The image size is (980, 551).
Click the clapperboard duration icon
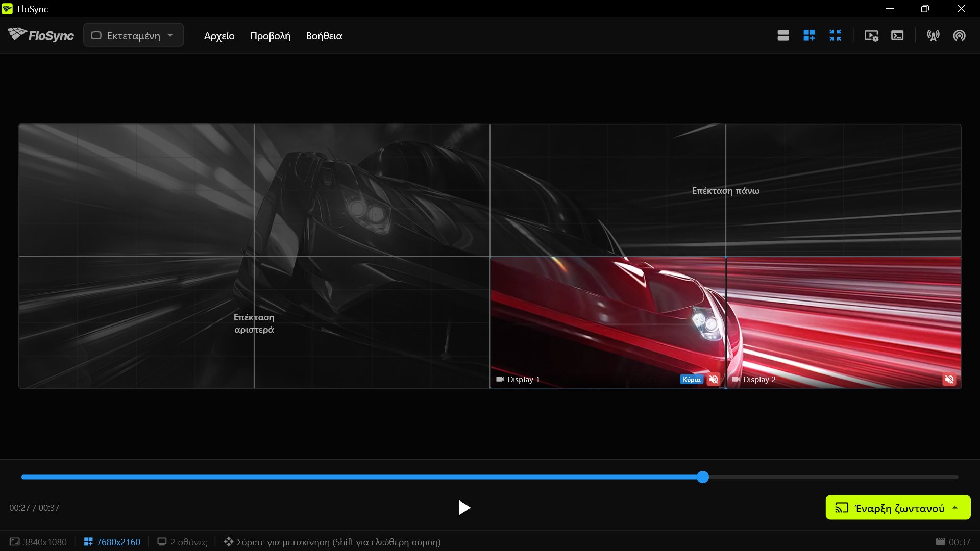coord(941,542)
